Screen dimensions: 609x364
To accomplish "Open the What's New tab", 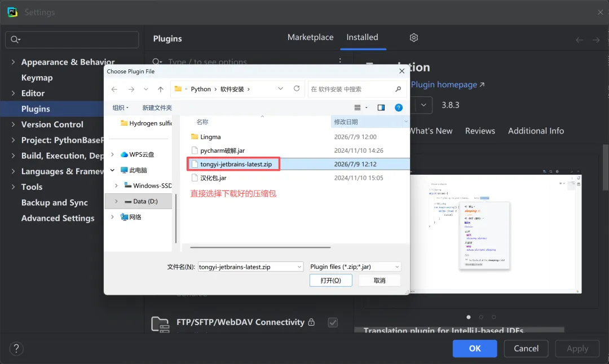I will (431, 131).
